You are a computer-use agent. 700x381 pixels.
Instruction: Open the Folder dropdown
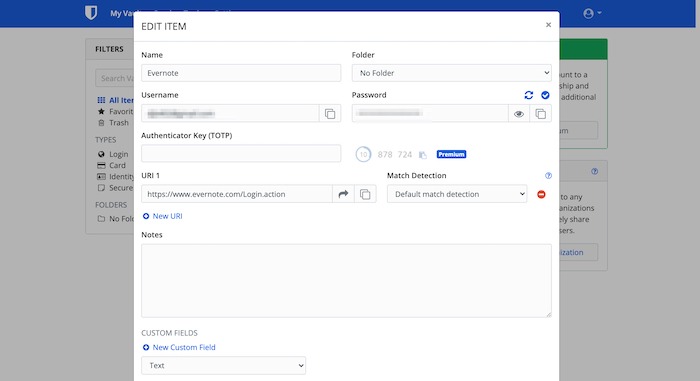(451, 73)
